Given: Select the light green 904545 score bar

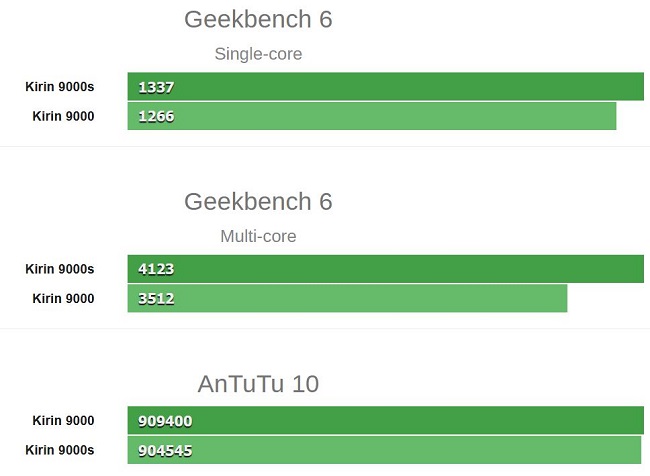Looking at the screenshot, I should [x=384, y=450].
